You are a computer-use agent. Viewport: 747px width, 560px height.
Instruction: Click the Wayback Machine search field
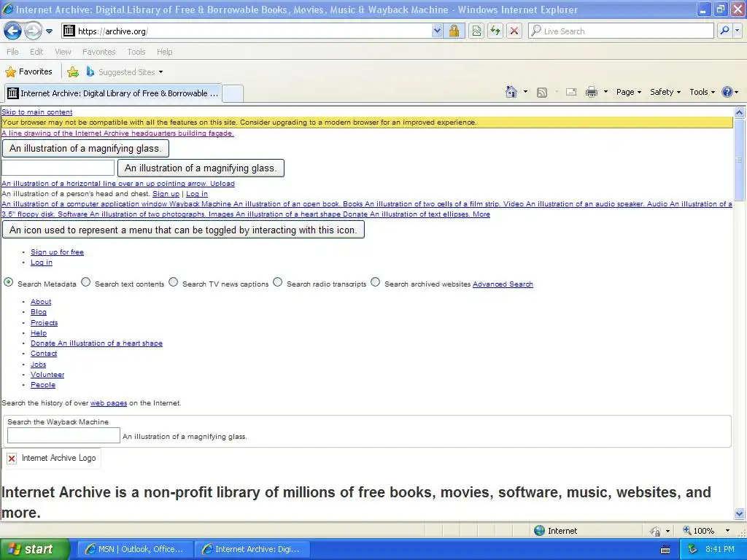click(63, 435)
